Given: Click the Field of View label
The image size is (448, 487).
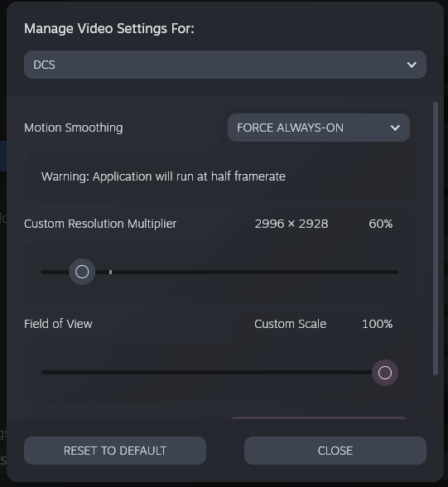Looking at the screenshot, I should [x=58, y=324].
